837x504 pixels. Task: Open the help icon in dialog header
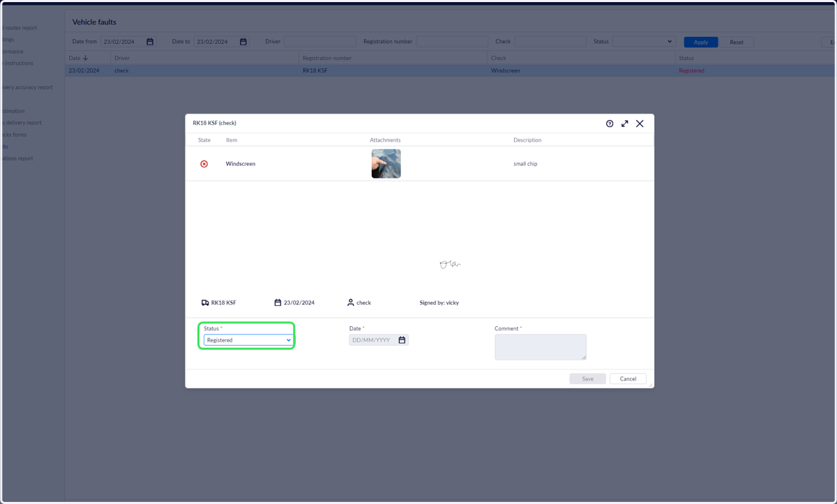610,123
